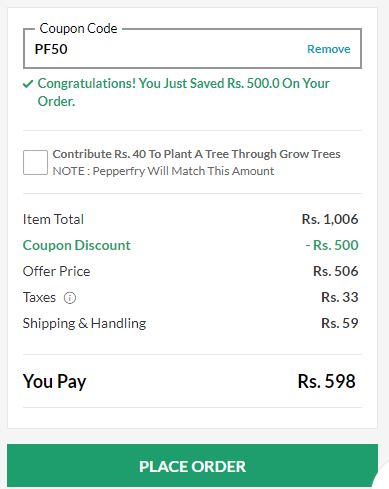389x489 pixels.
Task: Tick the Grow Trees contribution checkbox
Action: [35, 162]
